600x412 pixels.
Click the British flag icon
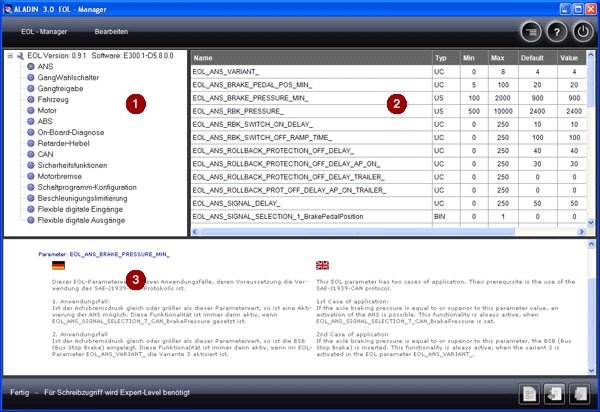tap(322, 265)
